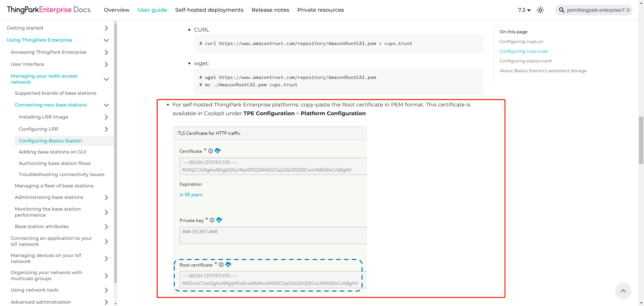Collapse Using ThingPark Enterprise chevron
This screenshot has width=644, height=306.
point(106,40)
